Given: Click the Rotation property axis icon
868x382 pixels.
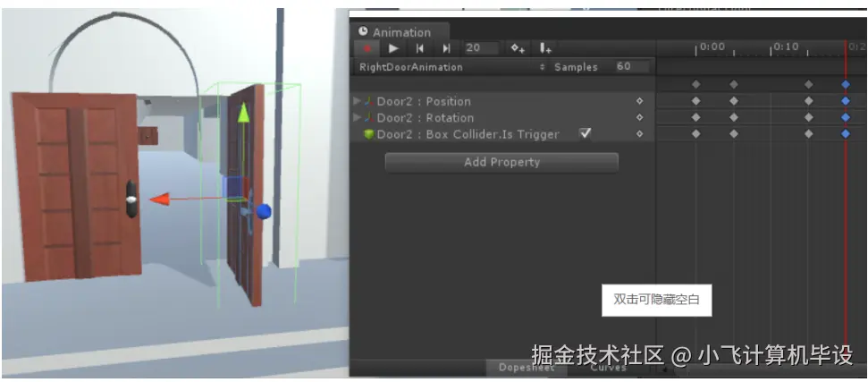Looking at the screenshot, I should [x=369, y=117].
